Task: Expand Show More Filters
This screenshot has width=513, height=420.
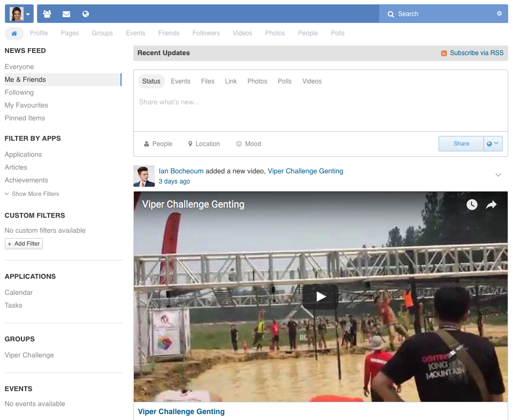Action: click(x=32, y=194)
